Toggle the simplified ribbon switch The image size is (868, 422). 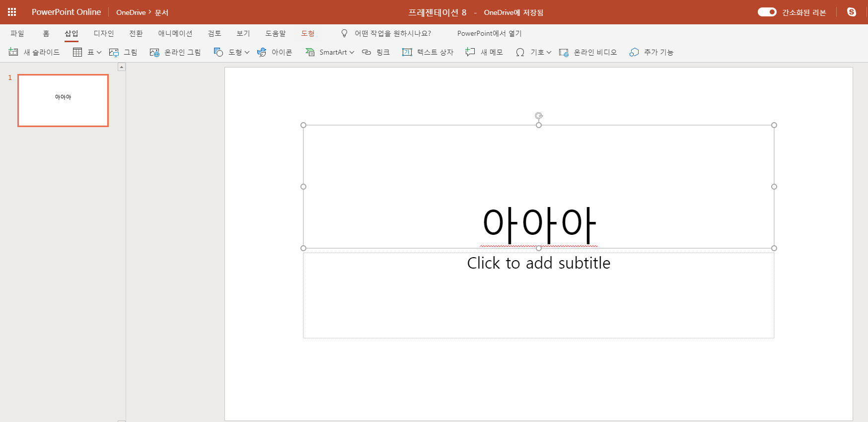(767, 12)
